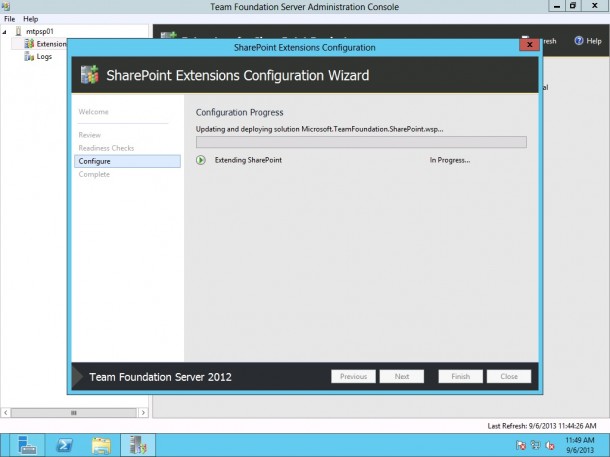Click the console app icon in title bar
Viewport: 610px width, 457px height.
click(x=6, y=6)
